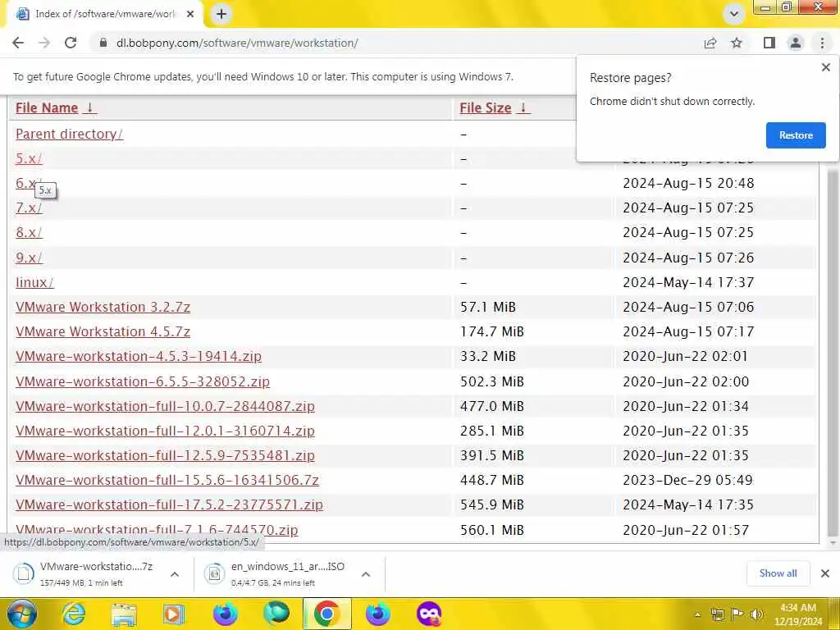Select the Index of /software/vmware tab
840x630 pixels.
click(105, 14)
